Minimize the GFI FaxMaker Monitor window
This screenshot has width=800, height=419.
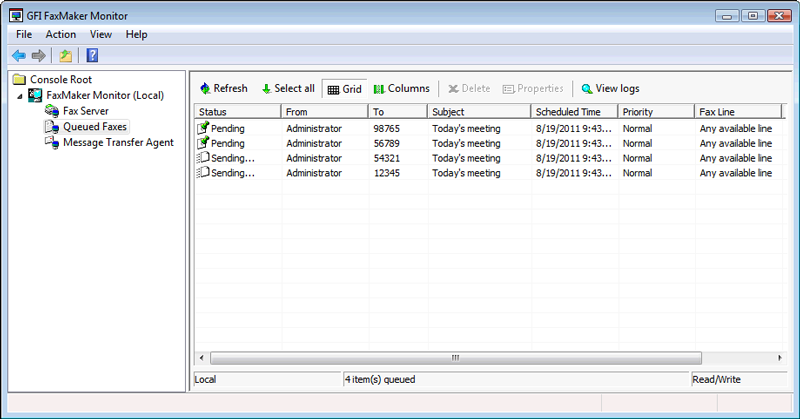click(x=727, y=16)
